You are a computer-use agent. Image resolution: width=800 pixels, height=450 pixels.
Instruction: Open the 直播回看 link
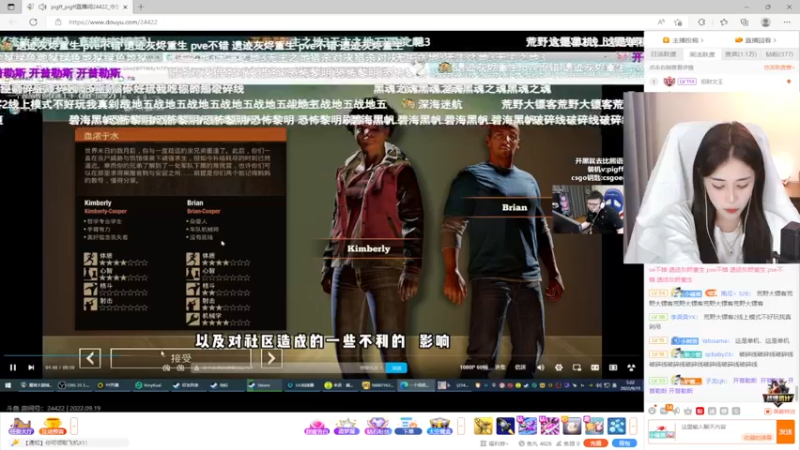click(x=755, y=40)
